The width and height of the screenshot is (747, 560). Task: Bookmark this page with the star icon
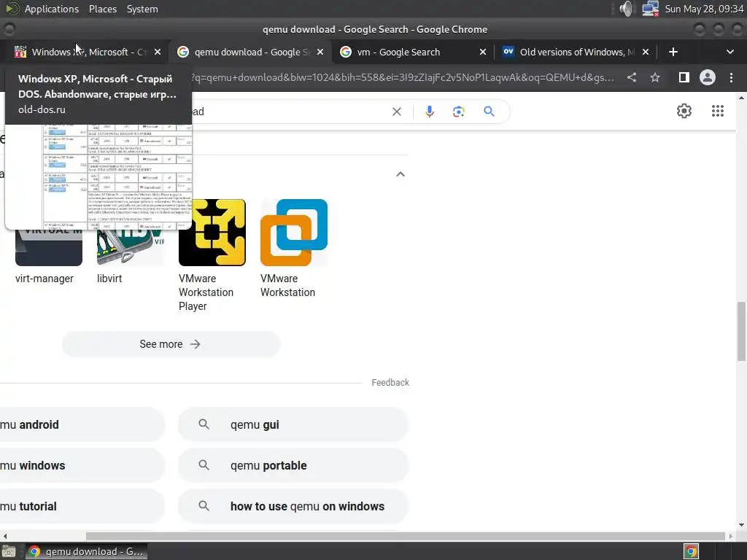point(655,77)
